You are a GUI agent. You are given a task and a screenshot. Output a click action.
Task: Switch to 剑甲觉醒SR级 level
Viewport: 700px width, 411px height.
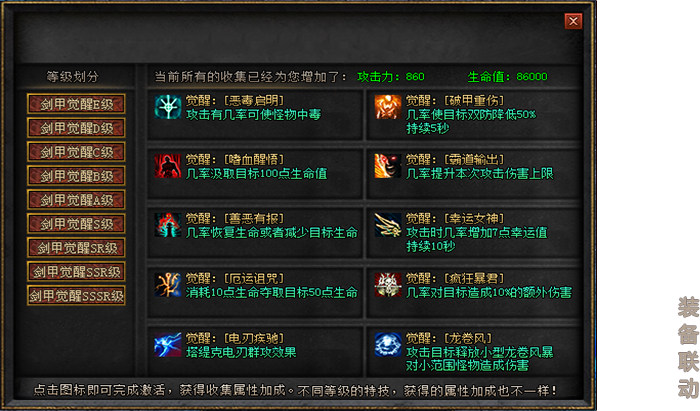click(76, 248)
